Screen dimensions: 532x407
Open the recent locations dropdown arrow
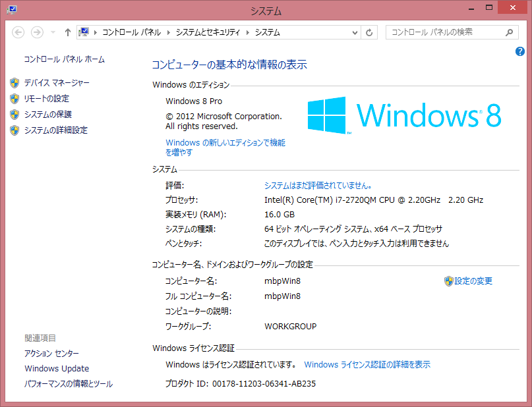pyautogui.click(x=53, y=32)
